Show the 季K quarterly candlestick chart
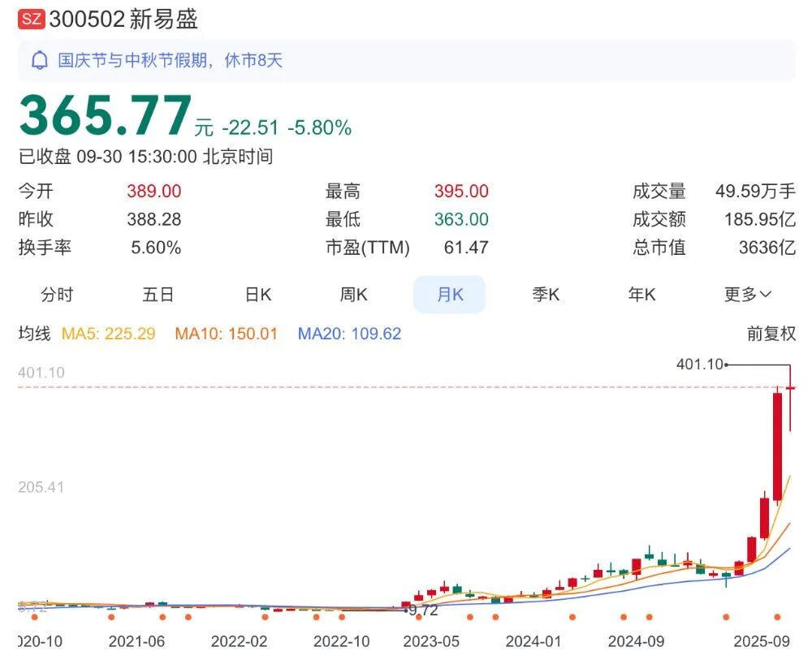The width and height of the screenshot is (812, 660). pyautogui.click(x=546, y=295)
